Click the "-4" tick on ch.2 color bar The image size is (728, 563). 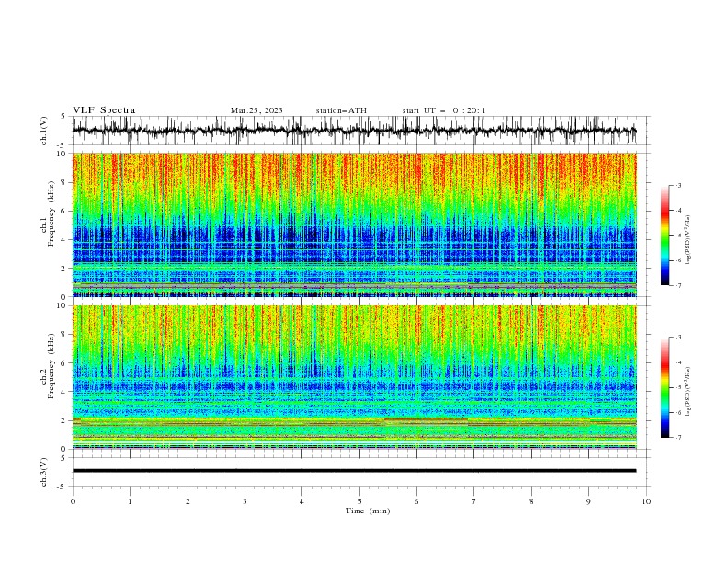click(x=678, y=362)
